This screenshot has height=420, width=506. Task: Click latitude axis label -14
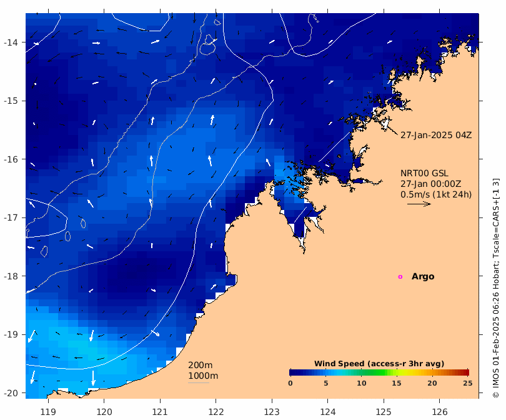coord(11,42)
